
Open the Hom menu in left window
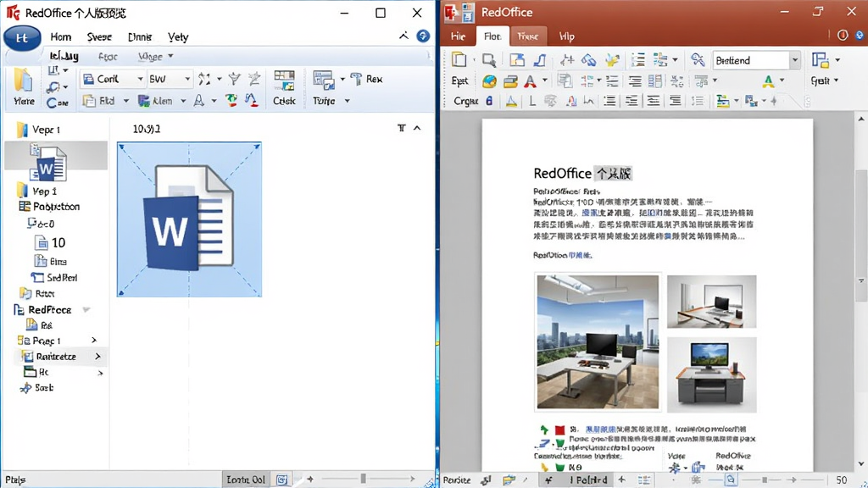61,37
